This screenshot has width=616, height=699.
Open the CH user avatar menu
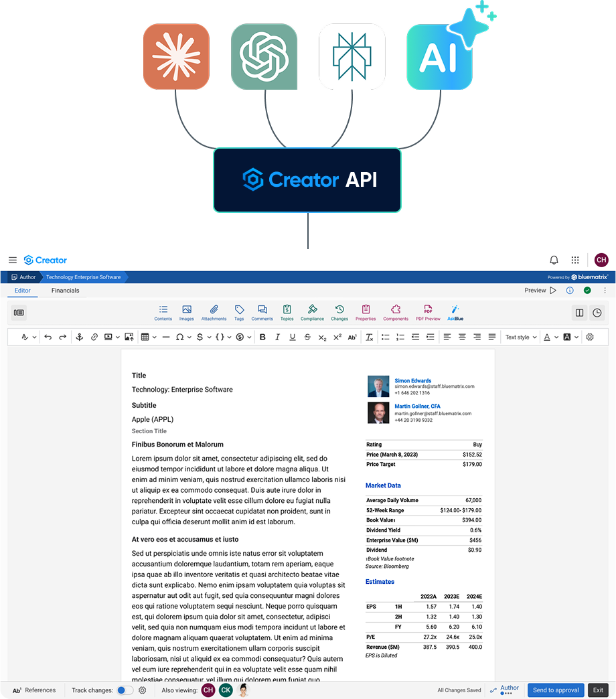(x=601, y=260)
